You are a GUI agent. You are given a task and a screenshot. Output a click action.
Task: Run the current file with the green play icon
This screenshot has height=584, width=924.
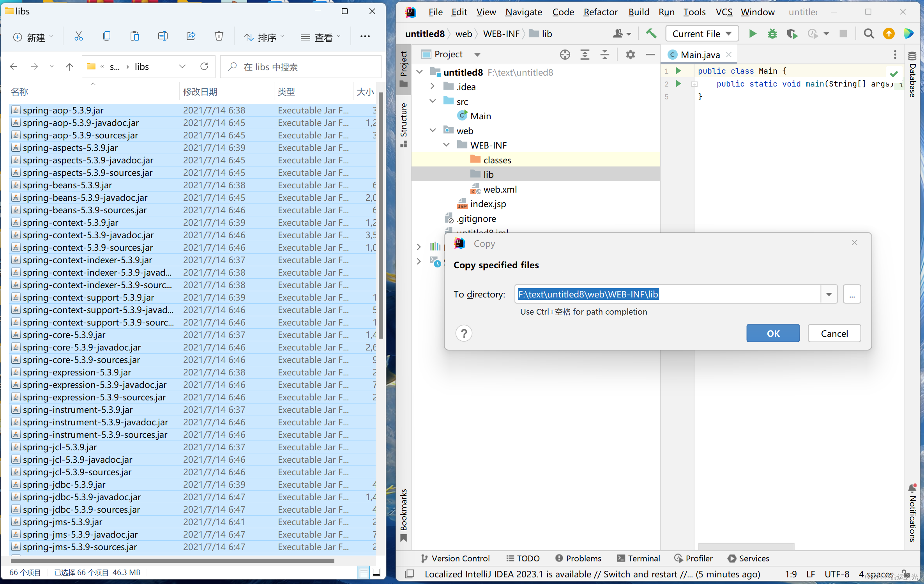[x=753, y=34]
